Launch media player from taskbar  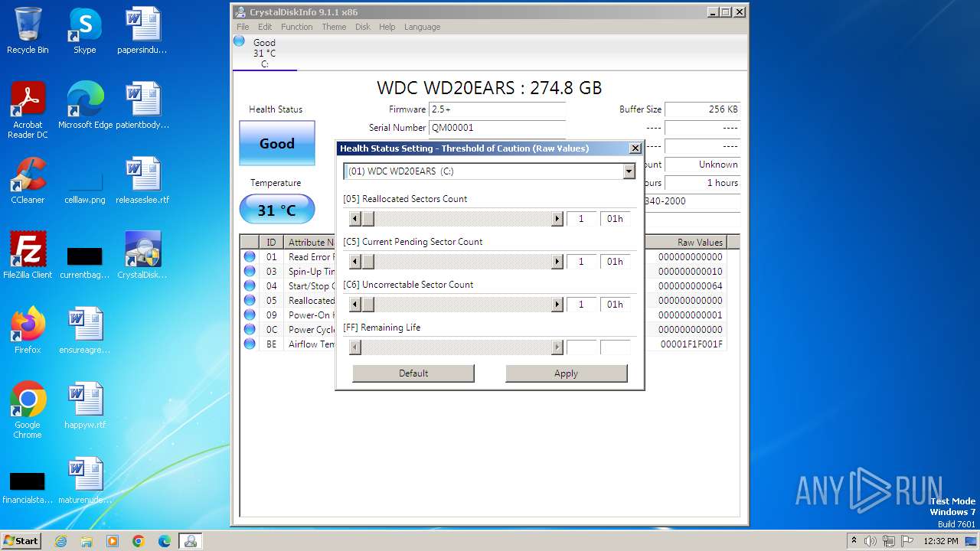(x=113, y=541)
